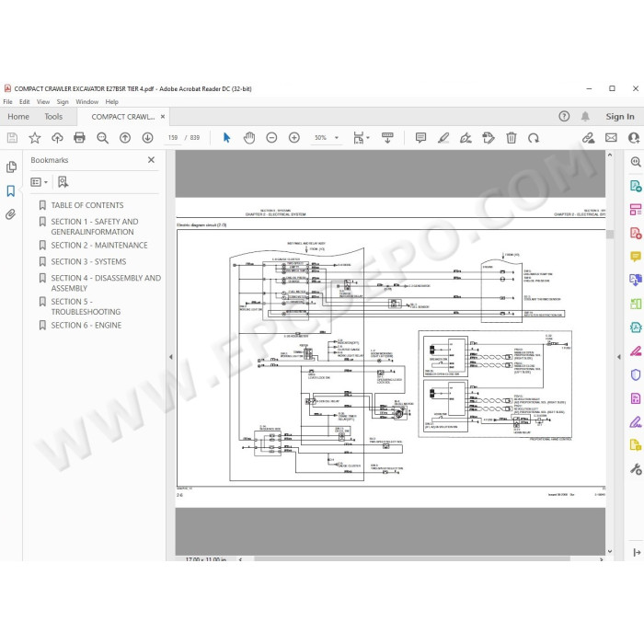Click the cloud upload icon

click(57, 138)
